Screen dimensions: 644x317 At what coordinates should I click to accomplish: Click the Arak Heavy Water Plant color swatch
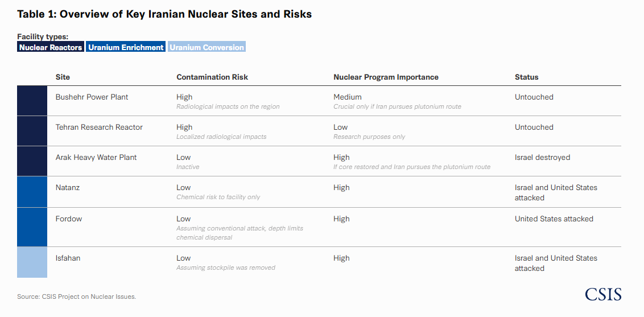point(32,161)
